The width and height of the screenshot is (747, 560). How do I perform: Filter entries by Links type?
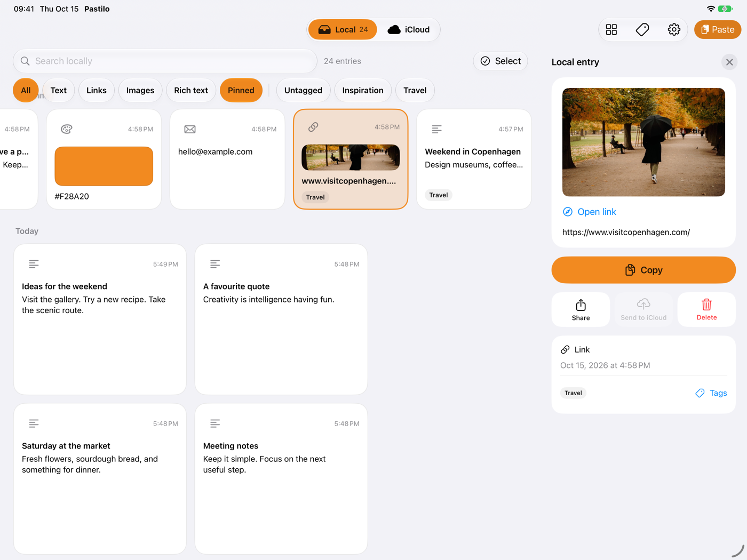(x=97, y=91)
